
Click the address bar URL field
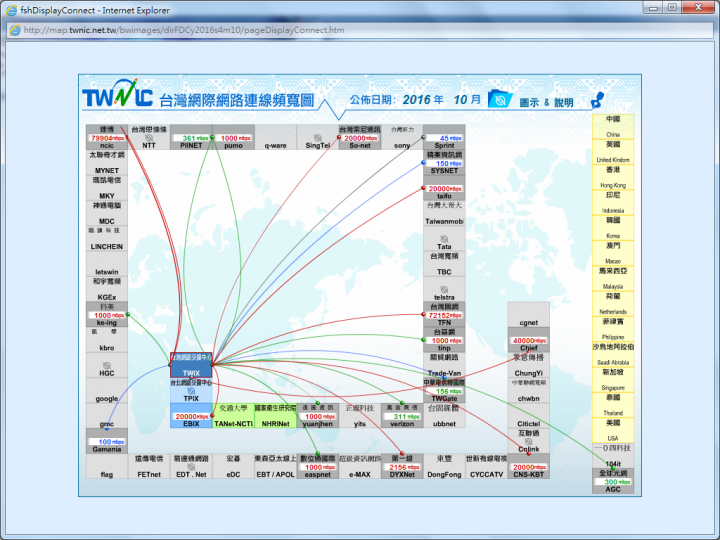click(x=360, y=30)
